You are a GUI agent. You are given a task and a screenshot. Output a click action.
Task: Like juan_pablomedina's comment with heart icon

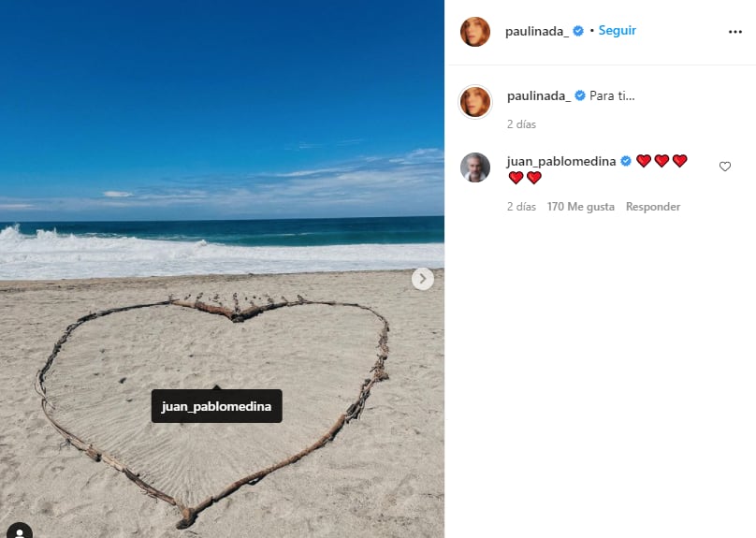[725, 167]
